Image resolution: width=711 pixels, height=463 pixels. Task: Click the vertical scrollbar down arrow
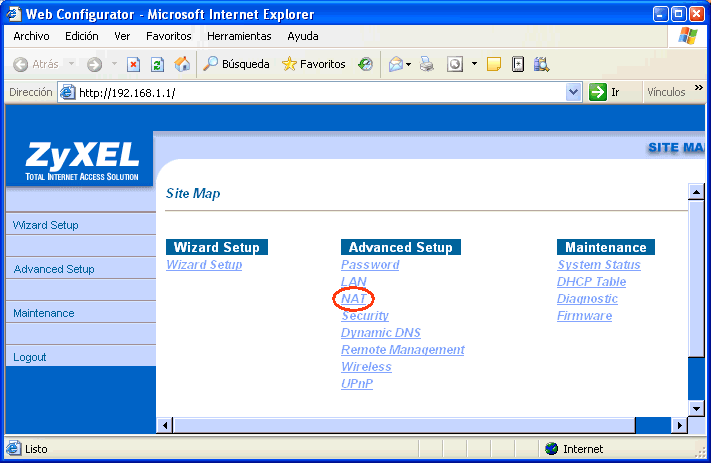696,409
